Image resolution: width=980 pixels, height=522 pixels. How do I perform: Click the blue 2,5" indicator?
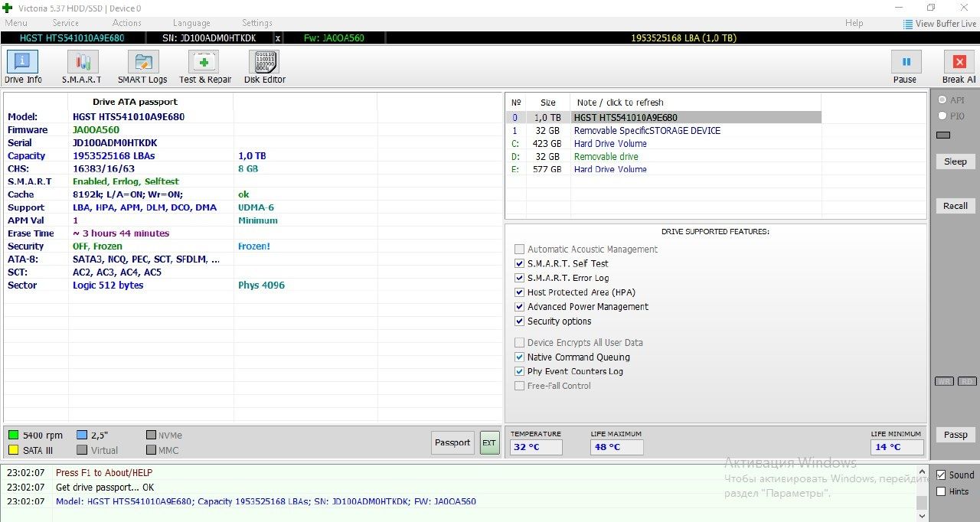pos(82,436)
